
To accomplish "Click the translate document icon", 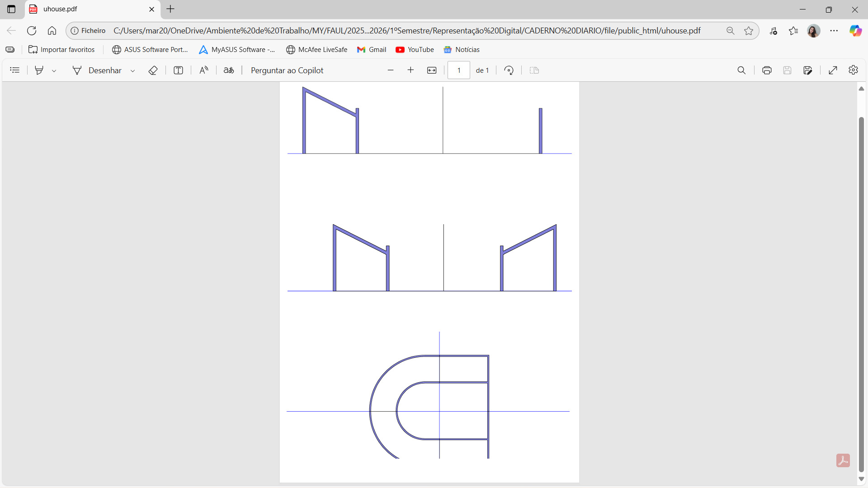I will [x=229, y=70].
